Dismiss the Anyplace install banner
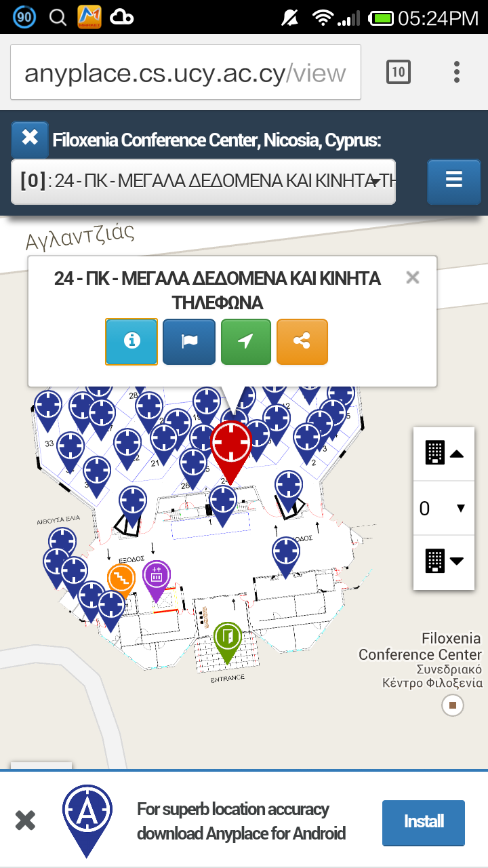 (x=25, y=821)
